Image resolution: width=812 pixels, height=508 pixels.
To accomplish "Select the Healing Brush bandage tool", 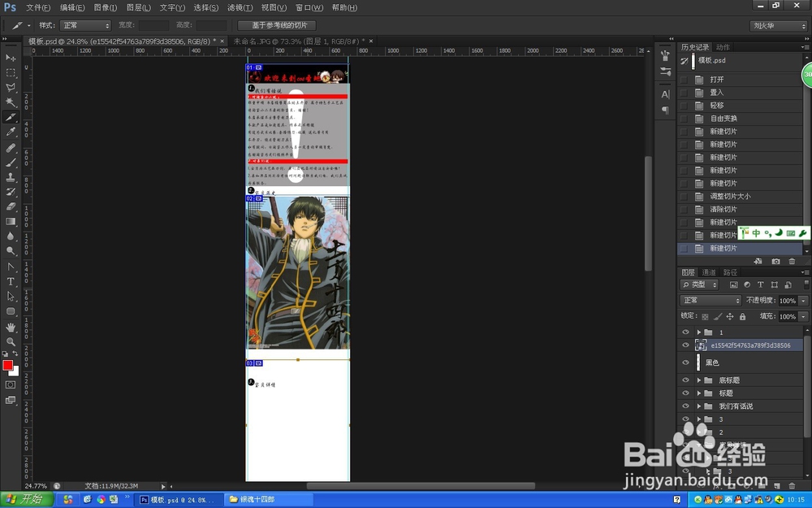I will (11, 148).
